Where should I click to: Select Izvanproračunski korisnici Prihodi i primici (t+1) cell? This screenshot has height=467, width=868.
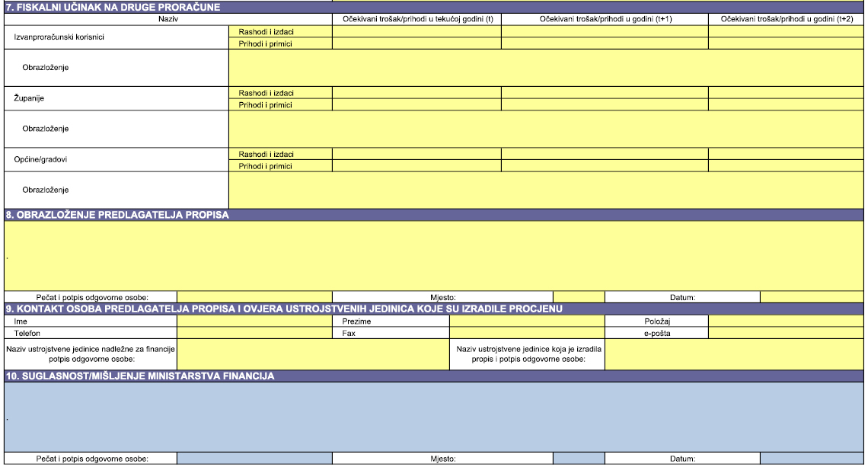(605, 43)
